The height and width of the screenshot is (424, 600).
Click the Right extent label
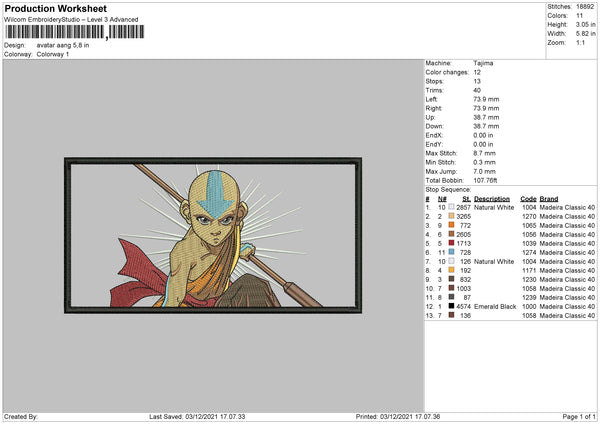pos(434,108)
